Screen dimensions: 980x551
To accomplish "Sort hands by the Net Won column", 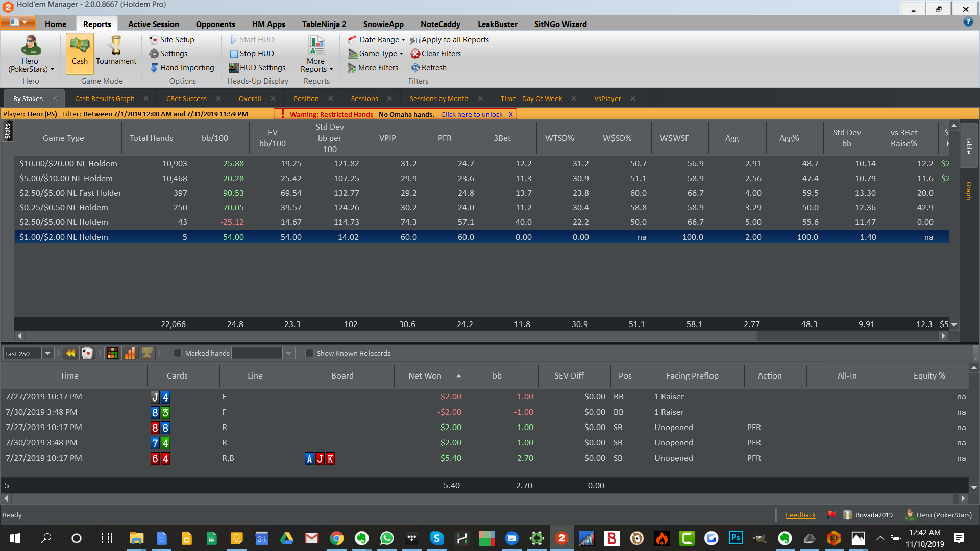I will tap(425, 375).
